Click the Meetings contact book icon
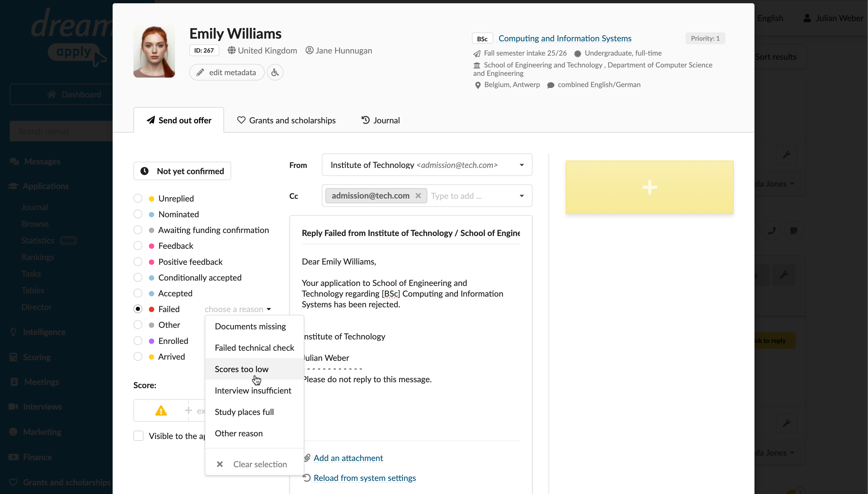The image size is (868, 494). click(14, 382)
